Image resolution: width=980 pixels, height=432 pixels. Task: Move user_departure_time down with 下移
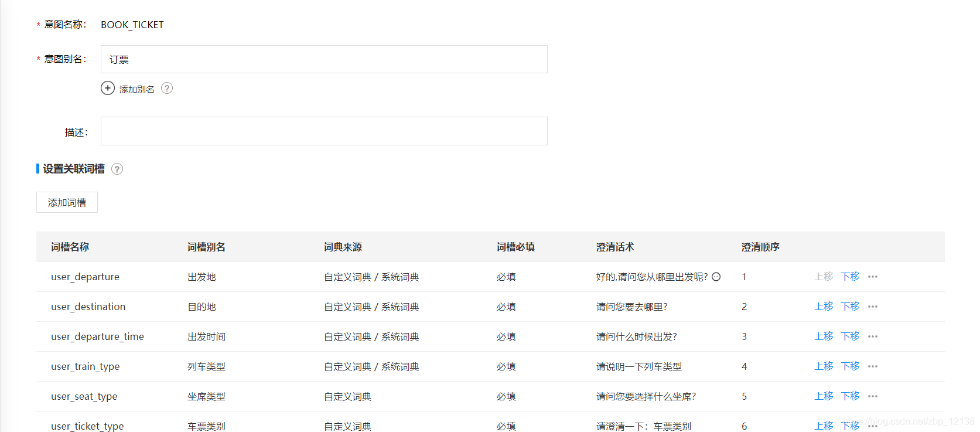[x=851, y=336]
